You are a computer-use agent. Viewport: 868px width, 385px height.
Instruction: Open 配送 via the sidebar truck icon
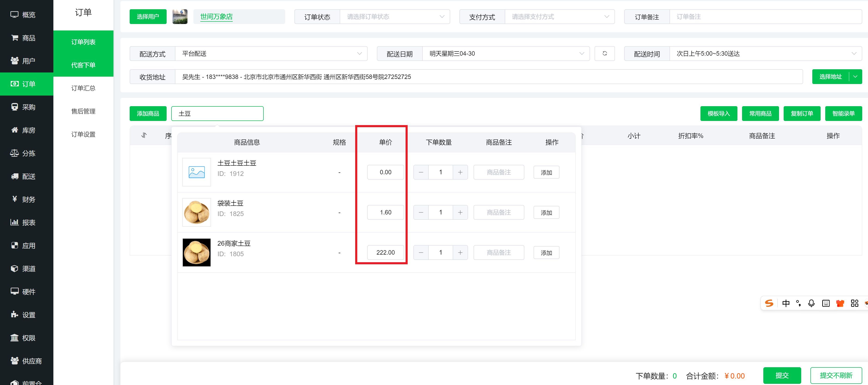point(15,176)
